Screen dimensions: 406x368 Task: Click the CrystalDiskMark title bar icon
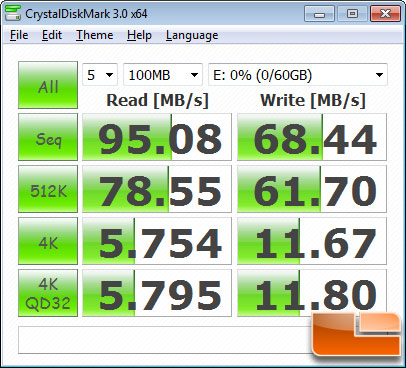(13, 13)
